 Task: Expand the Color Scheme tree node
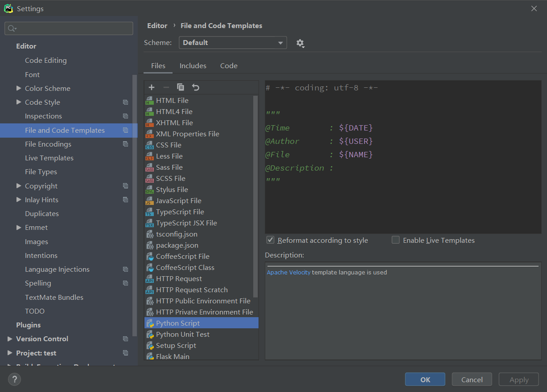tap(19, 88)
